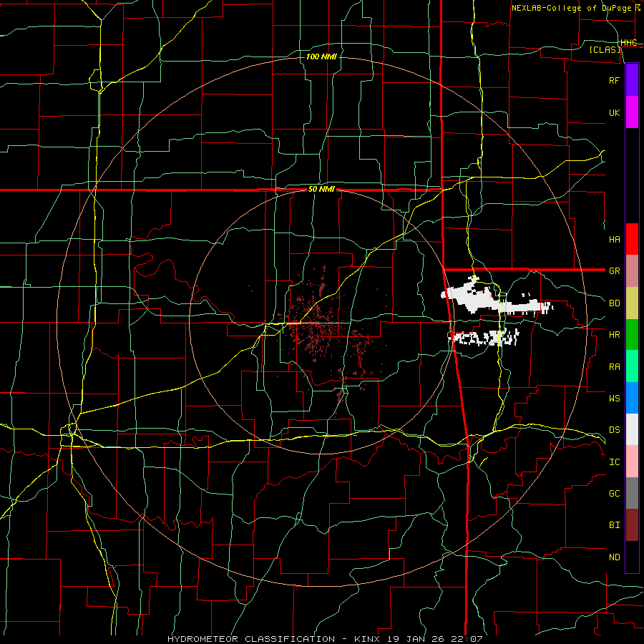644x644 pixels.
Task: Click the 22:07 timestamp text
Action: pos(468,639)
